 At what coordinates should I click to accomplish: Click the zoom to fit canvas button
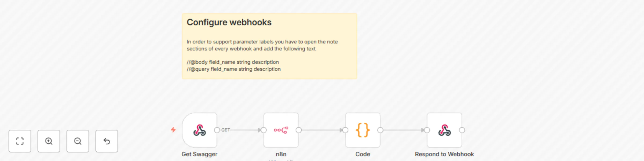tap(20, 141)
